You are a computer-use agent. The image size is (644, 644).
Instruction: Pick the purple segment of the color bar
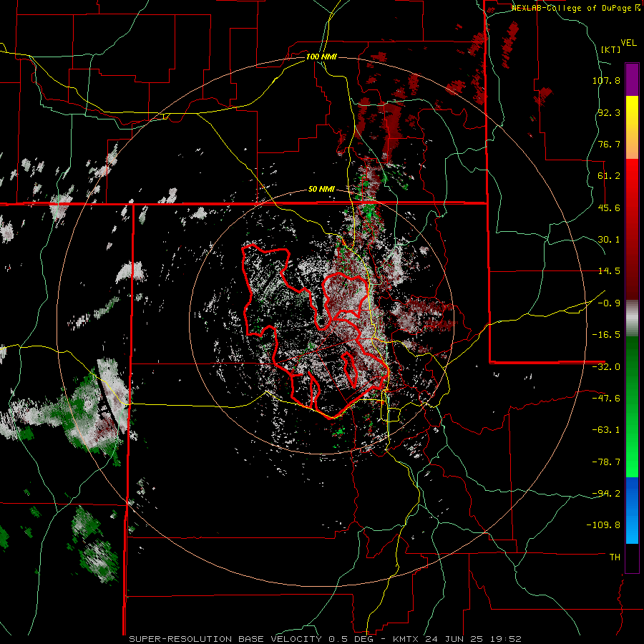click(x=632, y=80)
